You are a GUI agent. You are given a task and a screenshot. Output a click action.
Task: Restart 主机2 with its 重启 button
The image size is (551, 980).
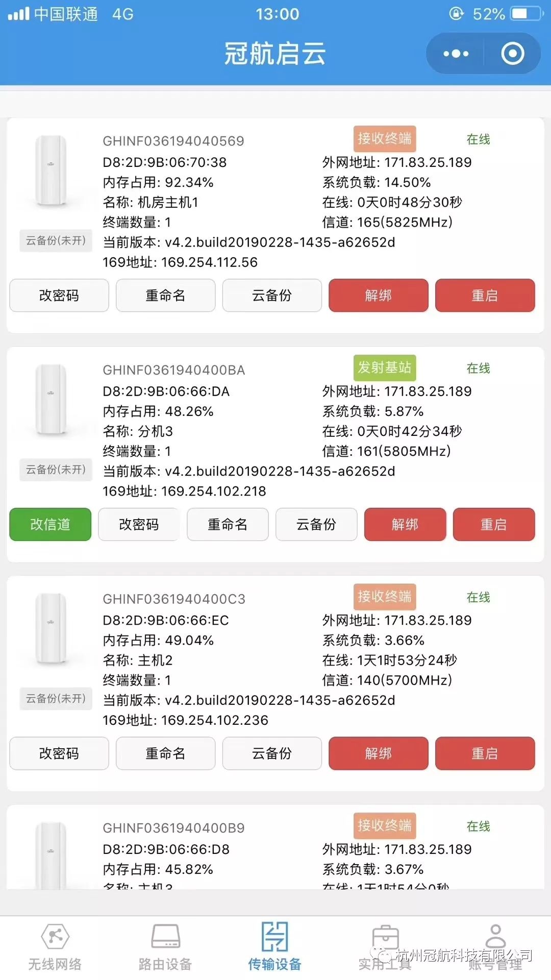tap(485, 753)
